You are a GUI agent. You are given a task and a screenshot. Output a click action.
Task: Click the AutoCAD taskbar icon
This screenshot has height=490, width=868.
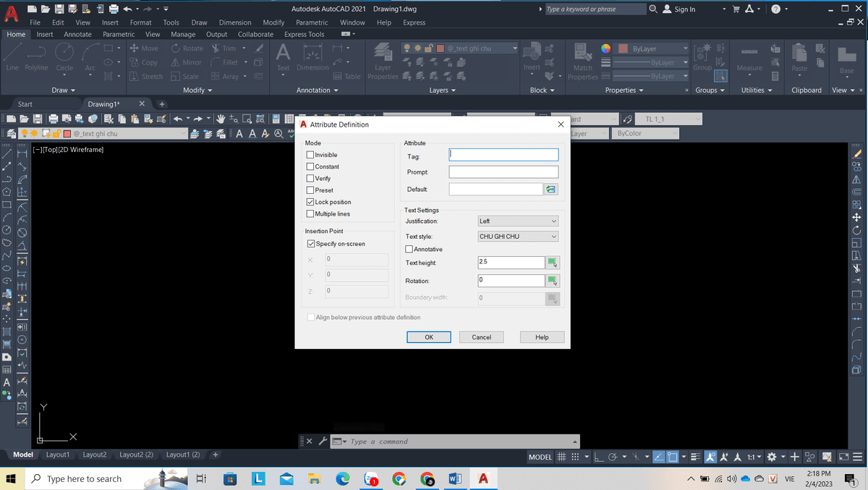482,478
